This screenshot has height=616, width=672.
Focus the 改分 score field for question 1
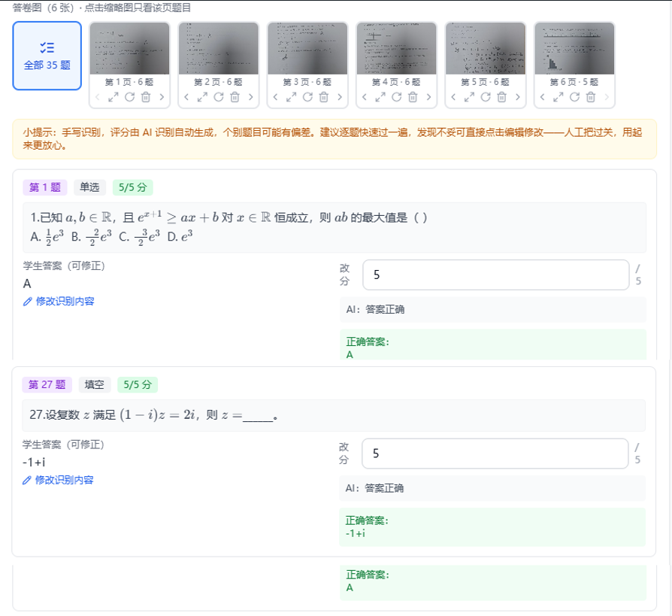[x=496, y=275]
